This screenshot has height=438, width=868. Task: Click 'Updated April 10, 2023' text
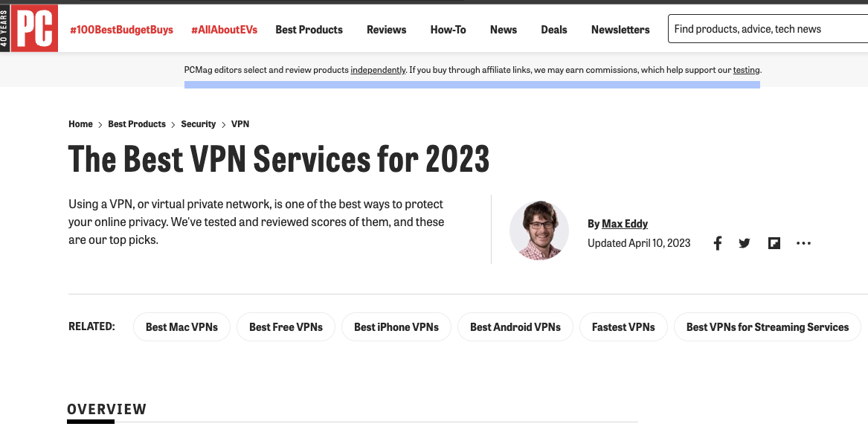[x=639, y=243]
